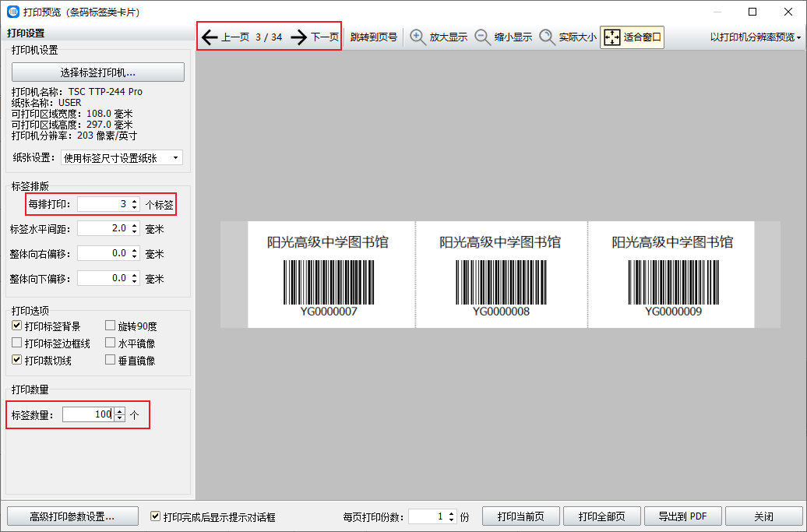Click the zoom-in magnifier icon
The width and height of the screenshot is (807, 532).
pos(418,37)
